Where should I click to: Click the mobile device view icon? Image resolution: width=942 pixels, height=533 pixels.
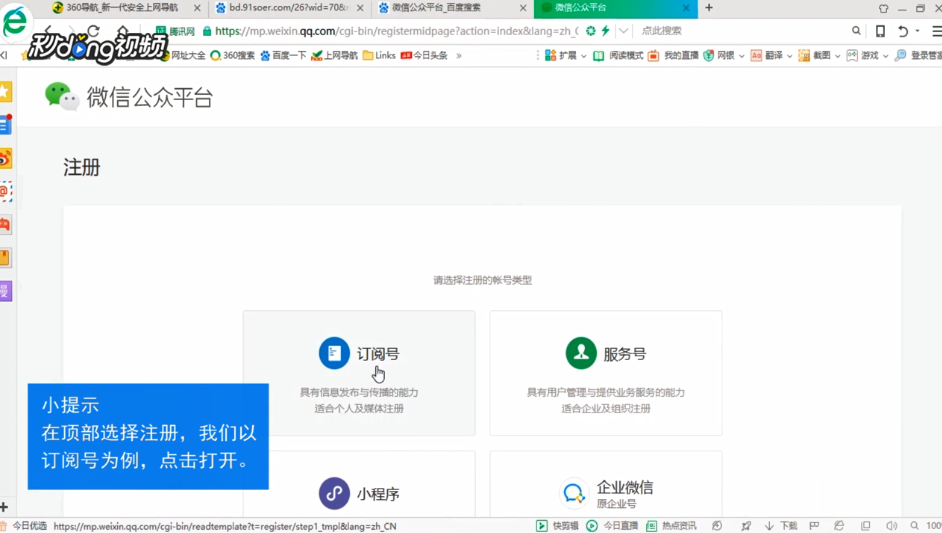pyautogui.click(x=880, y=31)
